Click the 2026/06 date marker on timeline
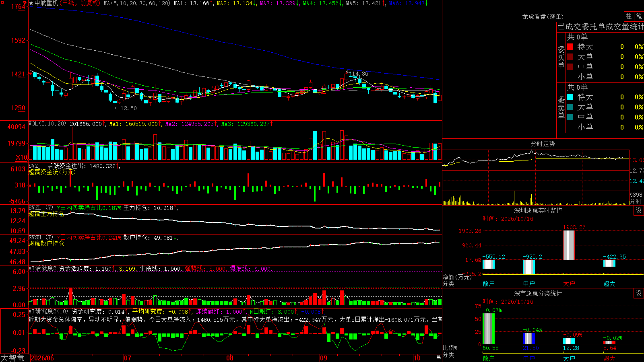Viewport: 644px width, 362px height. point(42,358)
